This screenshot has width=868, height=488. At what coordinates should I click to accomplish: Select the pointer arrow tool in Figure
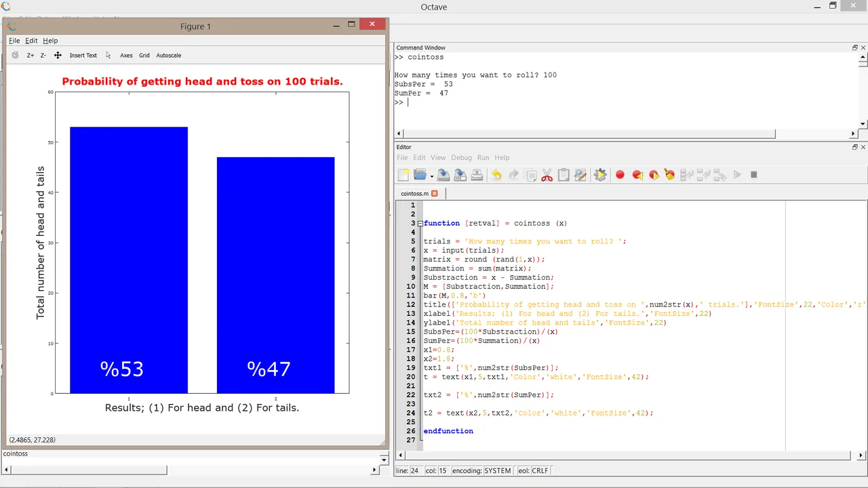coord(108,55)
